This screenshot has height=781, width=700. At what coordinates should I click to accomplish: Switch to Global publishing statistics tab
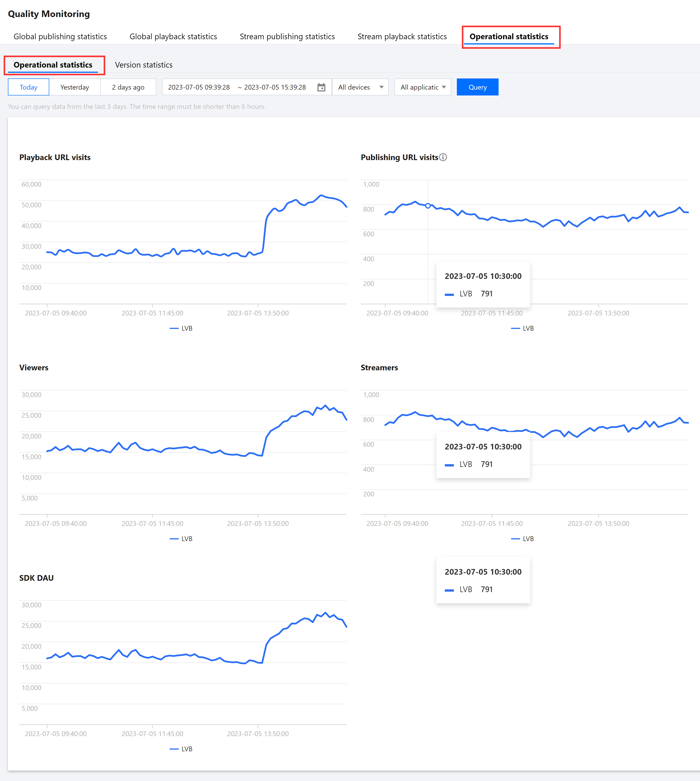click(60, 37)
